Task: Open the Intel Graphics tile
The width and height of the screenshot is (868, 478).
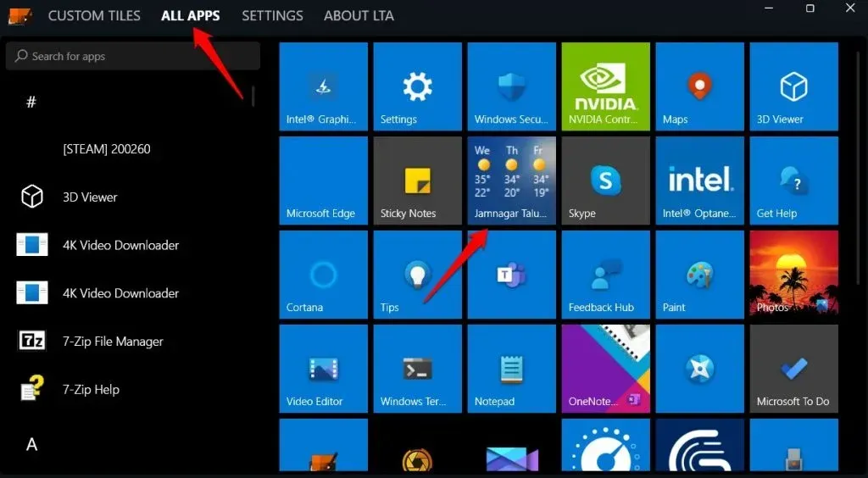Action: click(x=323, y=86)
